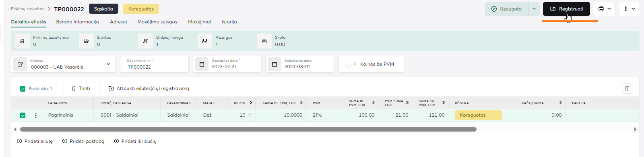This screenshot has width=644, height=157.
Task: Open the Saldainiai row actions menu
Action: point(36,115)
